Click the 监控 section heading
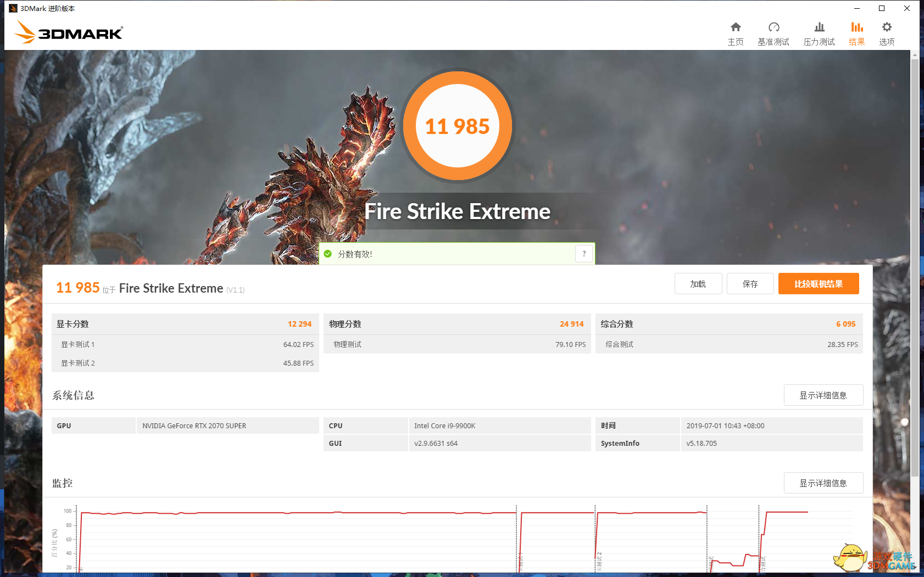 tap(62, 483)
